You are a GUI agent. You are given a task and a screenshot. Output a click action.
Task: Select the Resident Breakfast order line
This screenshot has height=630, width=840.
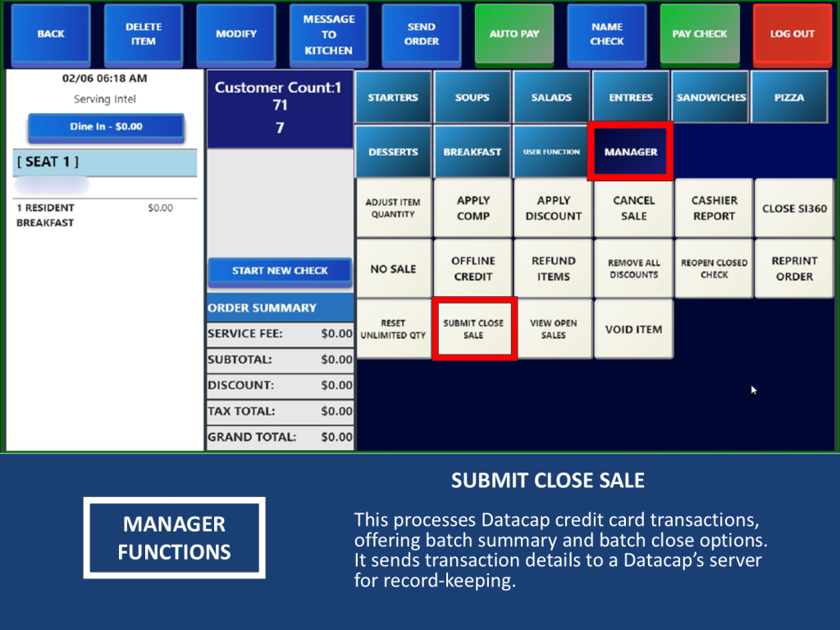click(94, 215)
